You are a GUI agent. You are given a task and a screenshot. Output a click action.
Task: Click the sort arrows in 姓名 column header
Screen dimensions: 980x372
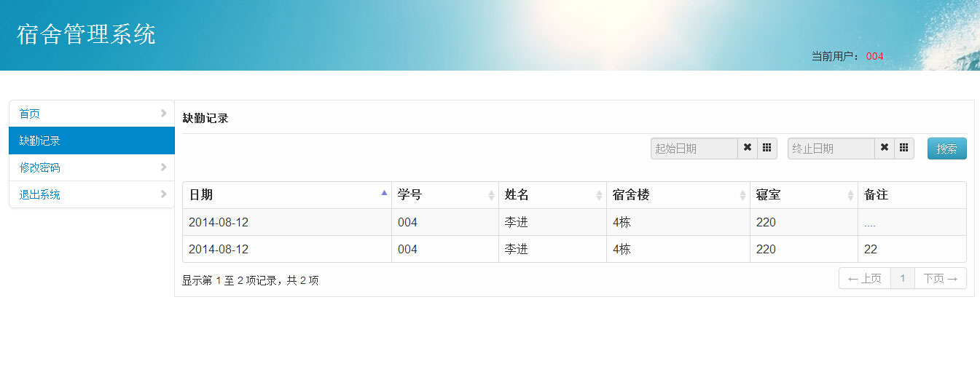[599, 195]
